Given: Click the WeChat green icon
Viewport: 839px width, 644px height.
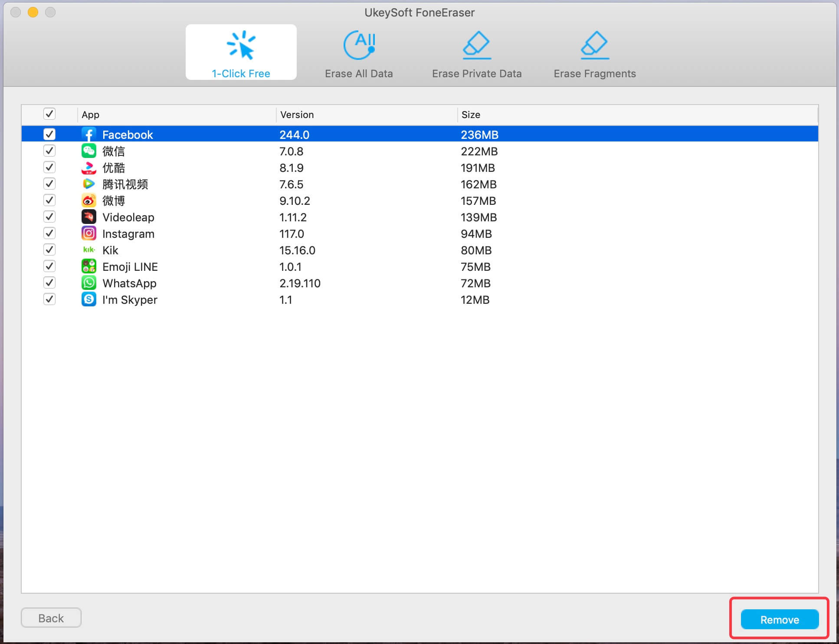Looking at the screenshot, I should pyautogui.click(x=89, y=151).
